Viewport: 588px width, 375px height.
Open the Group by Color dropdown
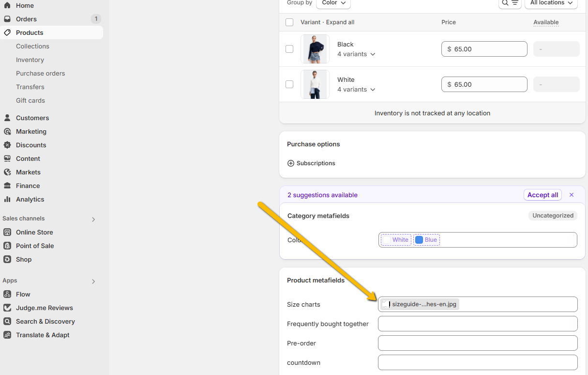[x=333, y=3]
